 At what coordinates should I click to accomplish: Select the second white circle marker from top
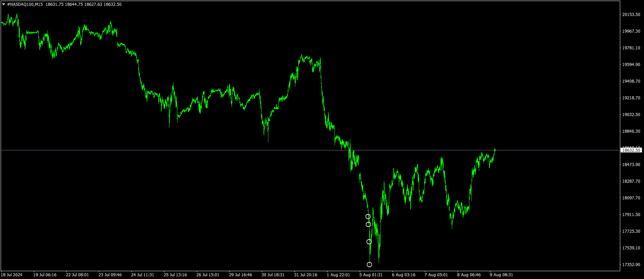(368, 225)
